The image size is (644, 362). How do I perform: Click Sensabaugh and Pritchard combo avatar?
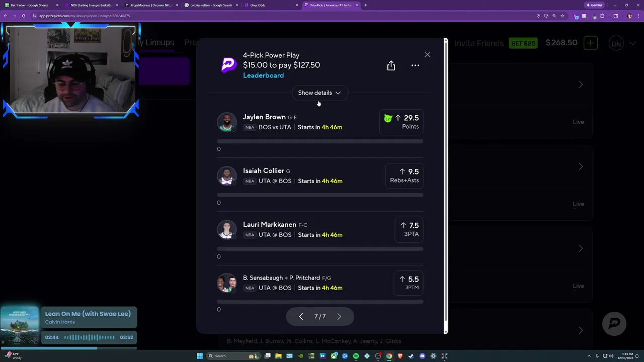click(x=226, y=283)
